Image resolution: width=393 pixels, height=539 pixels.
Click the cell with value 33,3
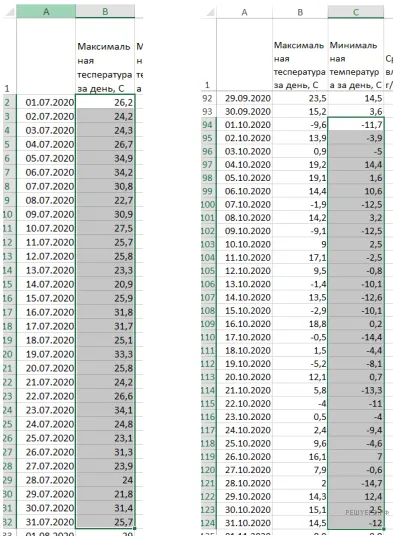tap(105, 354)
